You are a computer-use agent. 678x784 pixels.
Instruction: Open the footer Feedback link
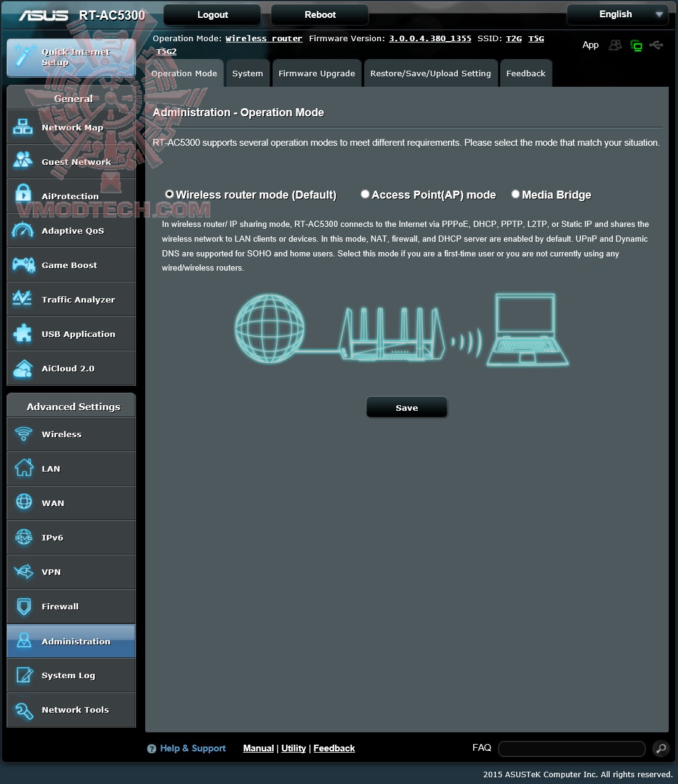[334, 748]
